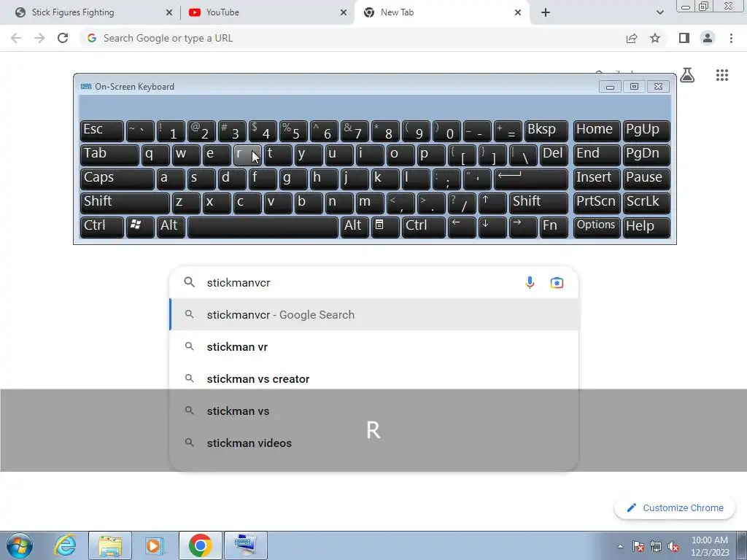Viewport: 747px width, 560px height.
Task: Click Chrome icon in taskbar
Action: (201, 545)
